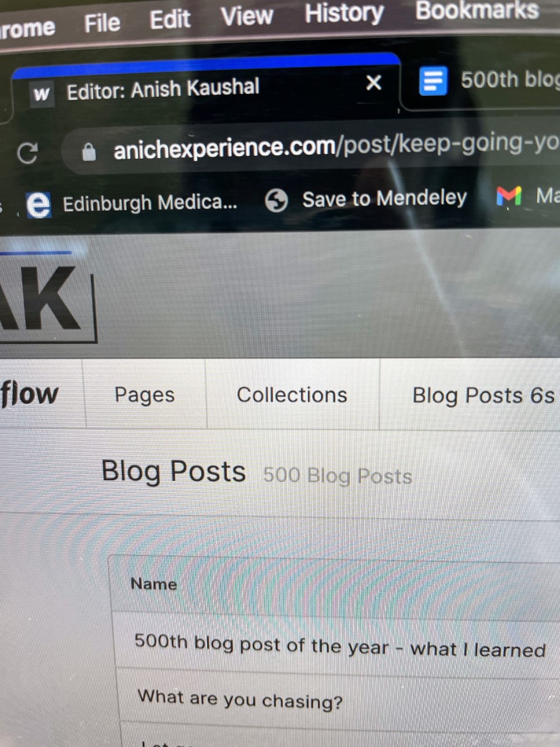This screenshot has height=747, width=560.
Task: Close the Editor: Anish Kaushal tab
Action: pyautogui.click(x=373, y=83)
